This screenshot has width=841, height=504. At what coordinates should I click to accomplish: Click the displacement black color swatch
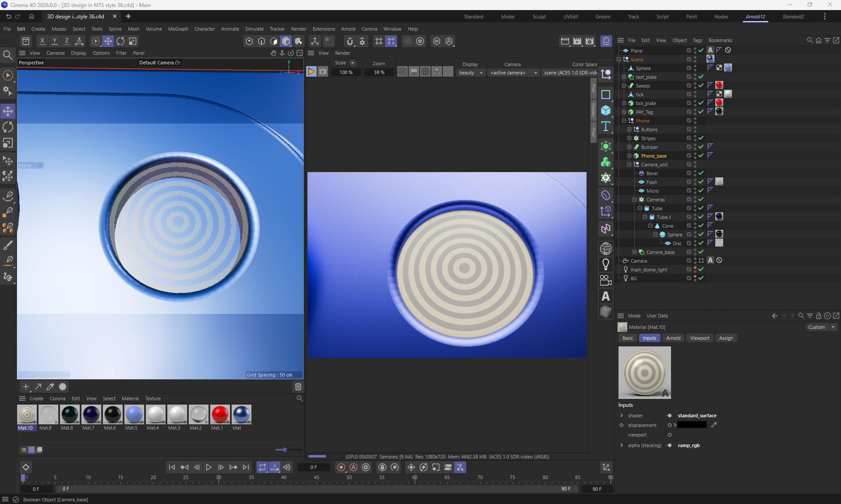tap(692, 425)
